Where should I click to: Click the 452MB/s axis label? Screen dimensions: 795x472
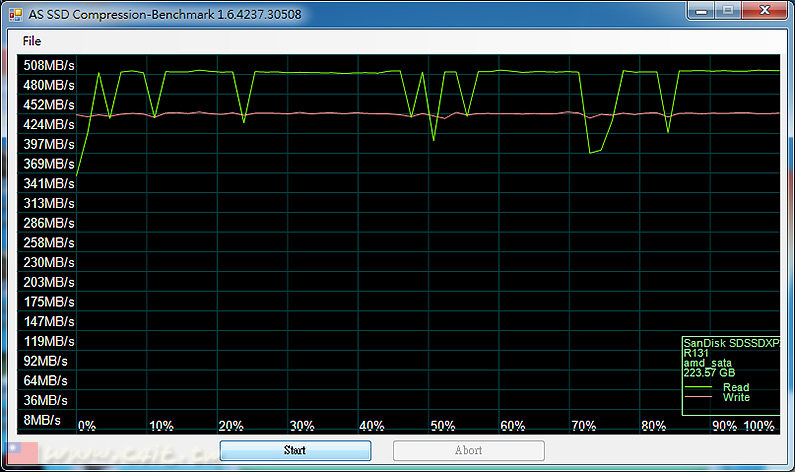(49, 105)
